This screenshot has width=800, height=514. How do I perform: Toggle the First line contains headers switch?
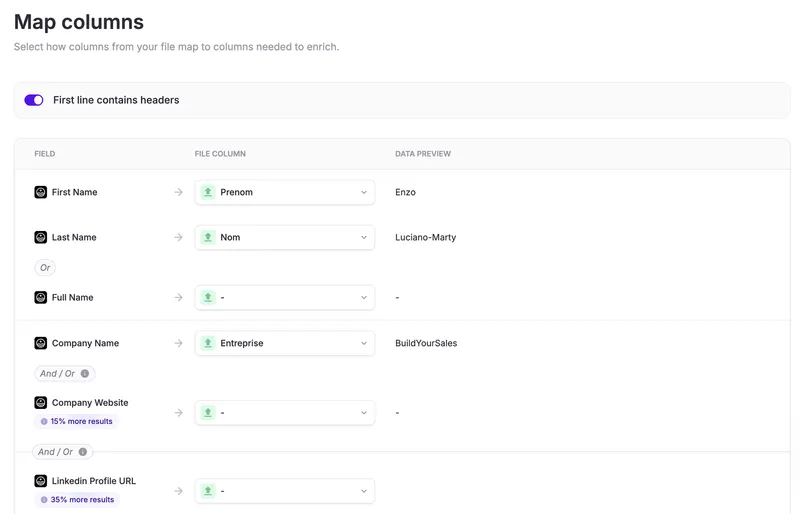[x=34, y=100]
